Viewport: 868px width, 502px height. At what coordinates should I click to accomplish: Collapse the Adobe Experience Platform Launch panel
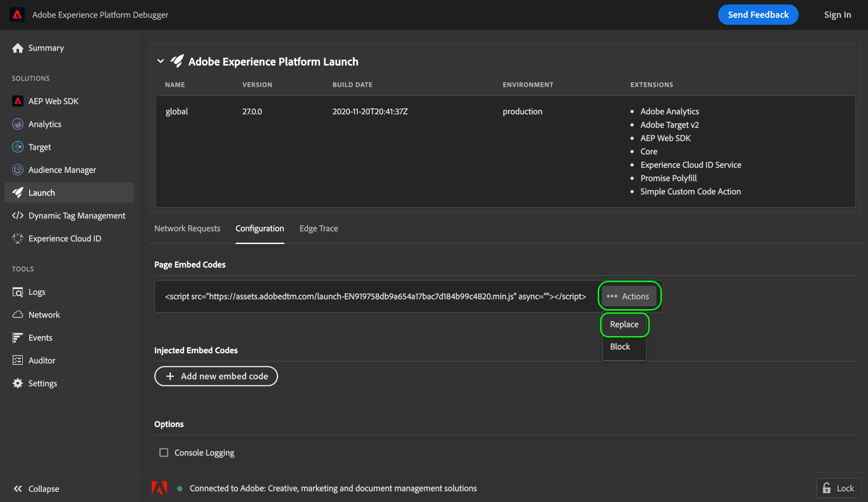click(160, 61)
